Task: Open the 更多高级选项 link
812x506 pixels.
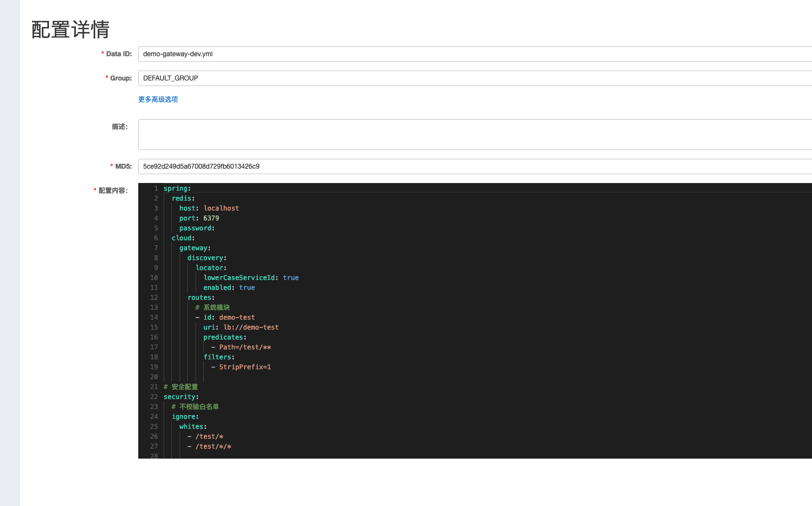Action: tap(158, 99)
